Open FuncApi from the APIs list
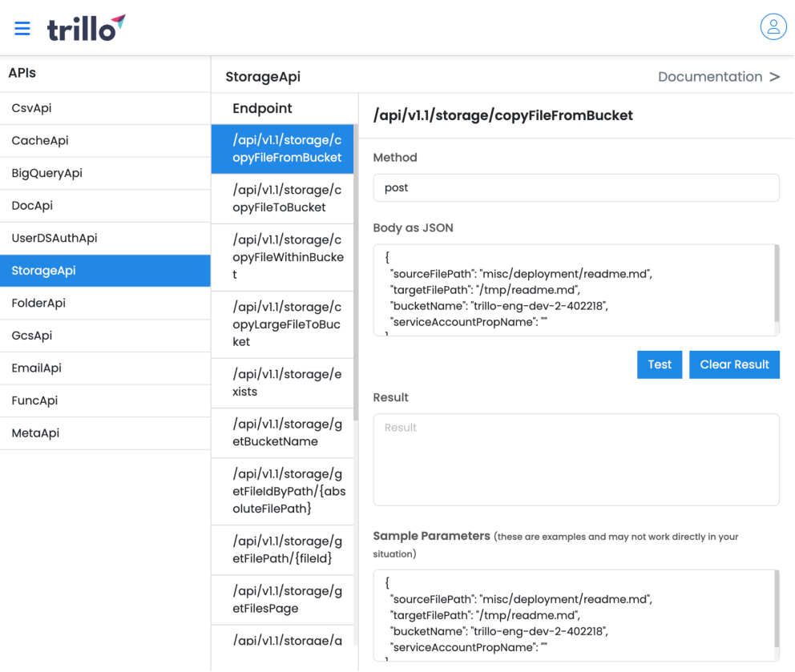This screenshot has height=672, width=795. point(106,400)
